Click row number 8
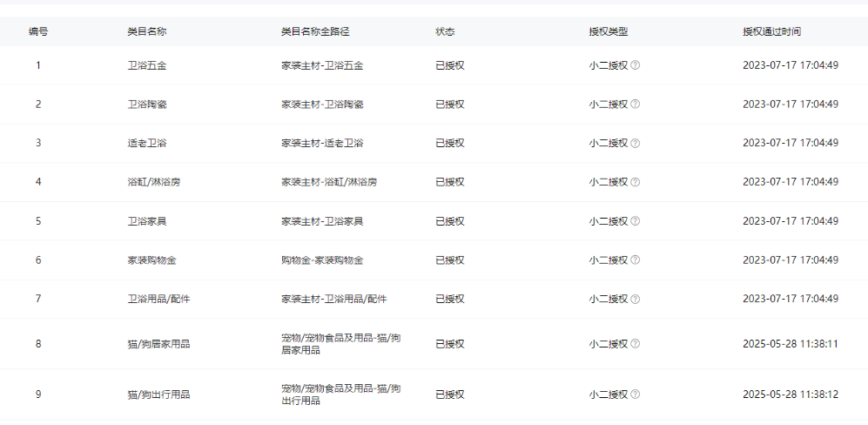 point(38,343)
